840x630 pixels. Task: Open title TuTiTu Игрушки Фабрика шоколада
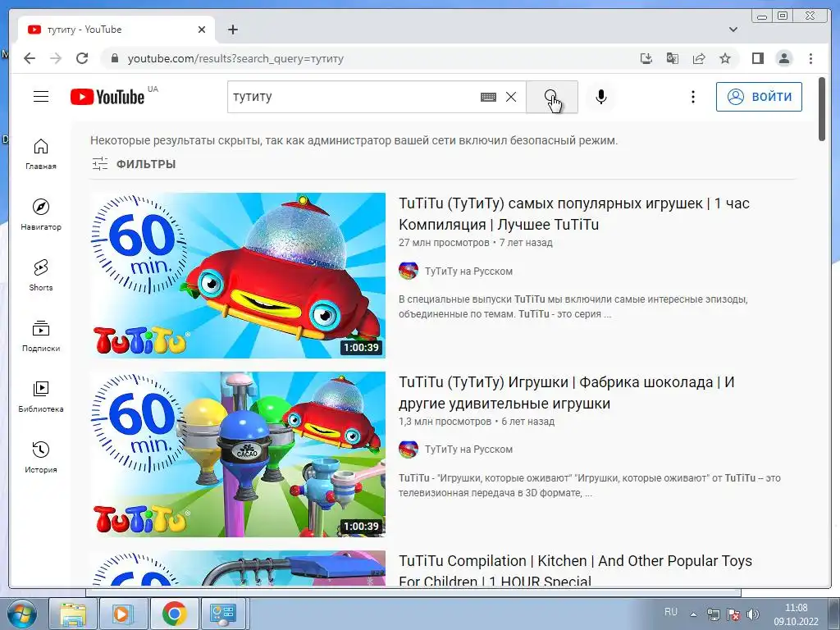(x=566, y=393)
